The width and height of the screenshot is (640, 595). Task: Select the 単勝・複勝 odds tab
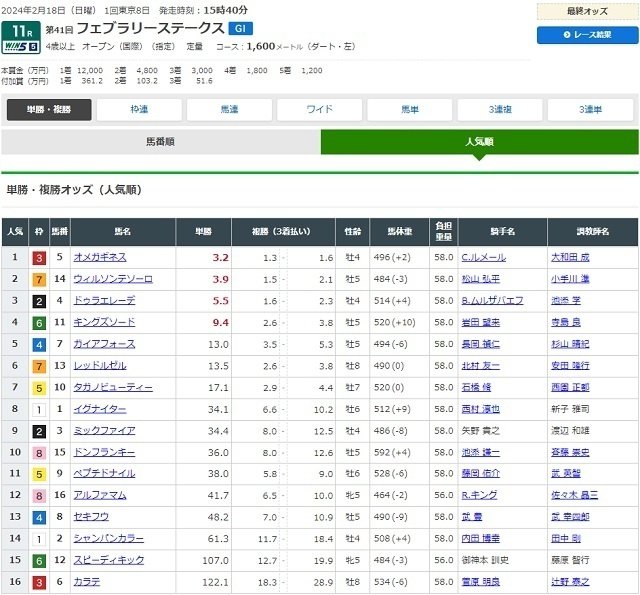tap(49, 109)
